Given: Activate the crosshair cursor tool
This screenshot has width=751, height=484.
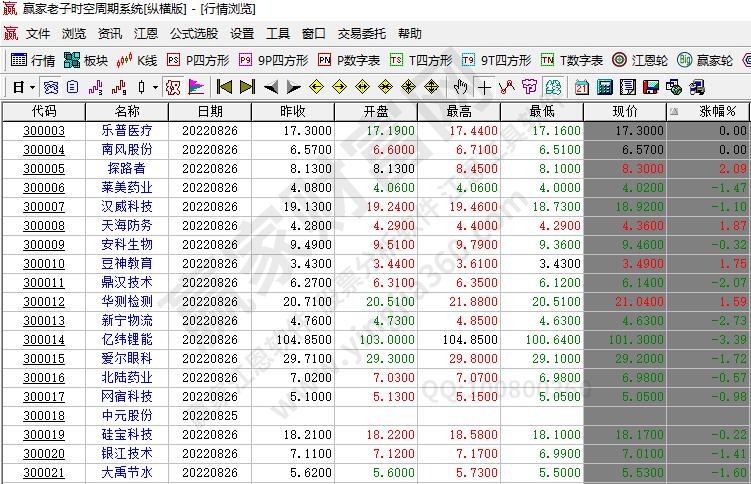Looking at the screenshot, I should click(485, 87).
